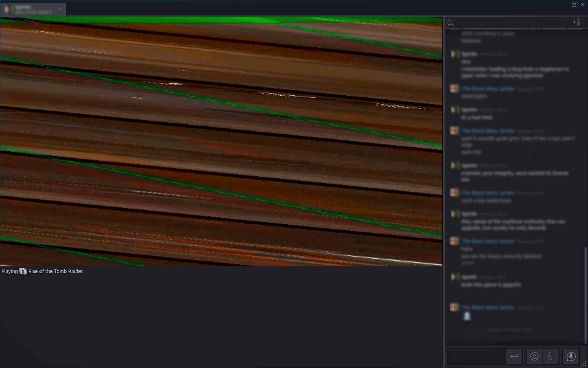Focus the chat message input field
The width and height of the screenshot is (588, 368).
477,356
